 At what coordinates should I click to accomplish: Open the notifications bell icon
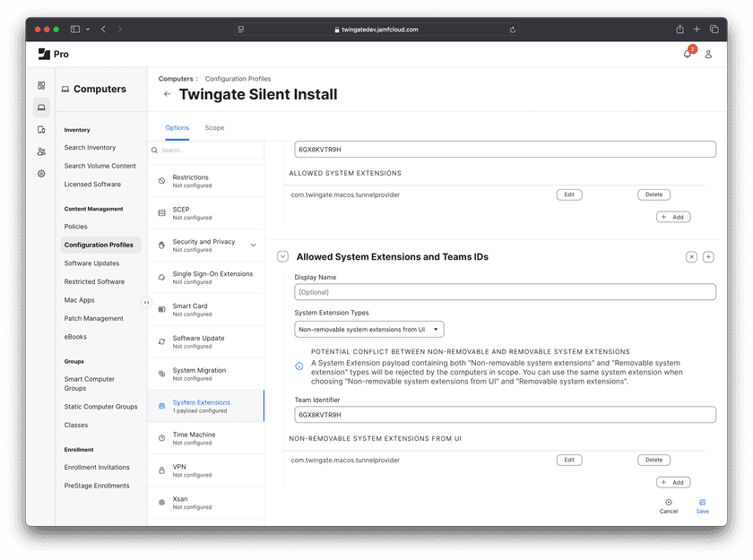(x=688, y=54)
